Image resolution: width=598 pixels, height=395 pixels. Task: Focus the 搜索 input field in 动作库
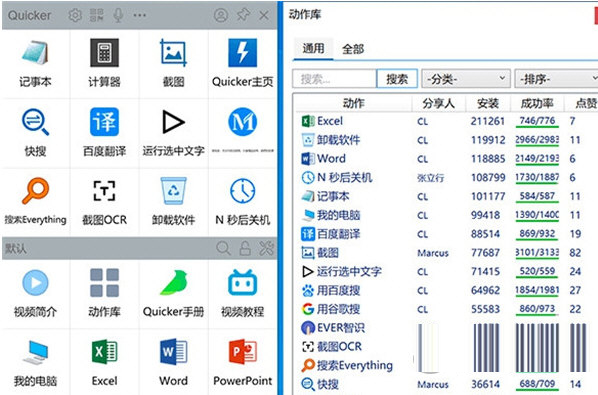tap(334, 79)
